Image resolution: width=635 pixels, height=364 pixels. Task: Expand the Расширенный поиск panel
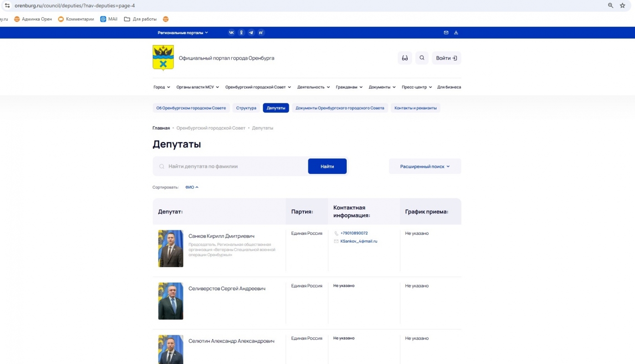pos(425,167)
